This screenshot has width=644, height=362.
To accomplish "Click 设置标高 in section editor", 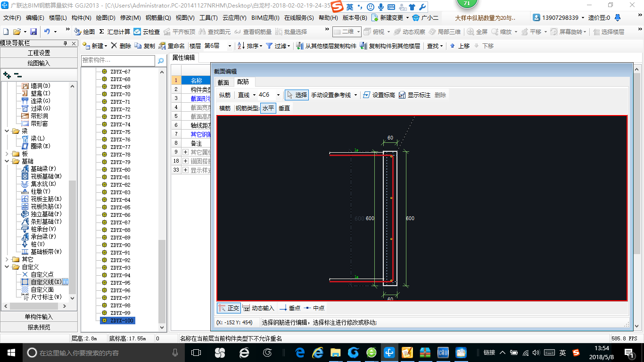I will (379, 95).
